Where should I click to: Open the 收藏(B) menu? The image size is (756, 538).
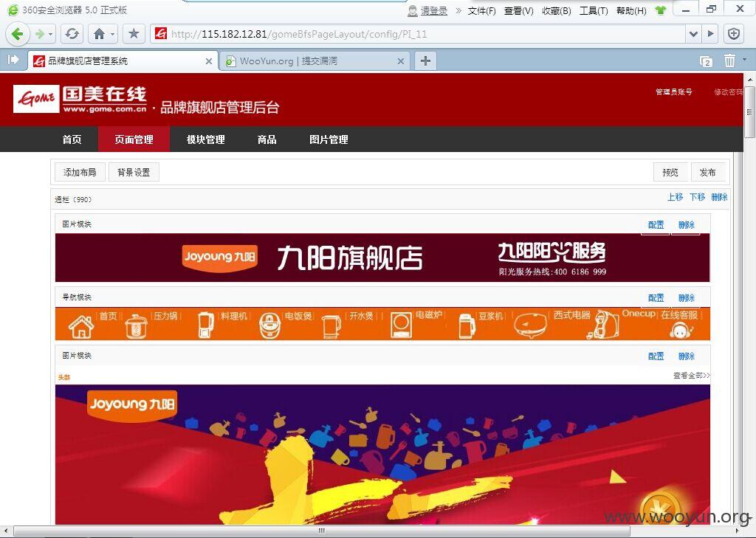pyautogui.click(x=557, y=10)
